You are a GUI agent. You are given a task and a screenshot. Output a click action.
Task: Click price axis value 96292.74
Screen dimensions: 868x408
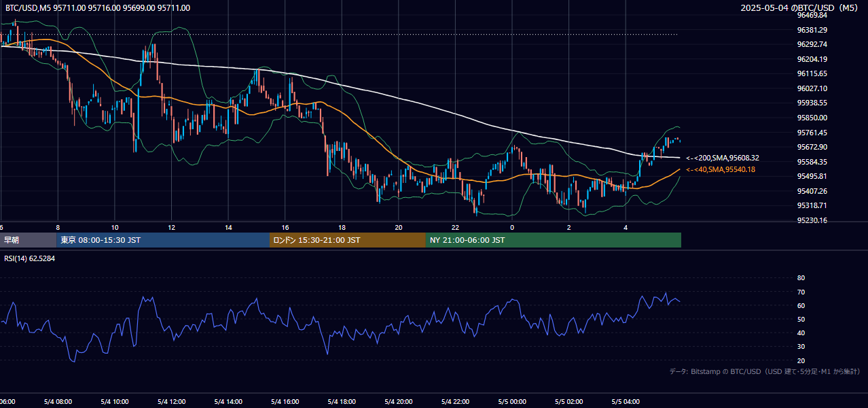tap(812, 44)
